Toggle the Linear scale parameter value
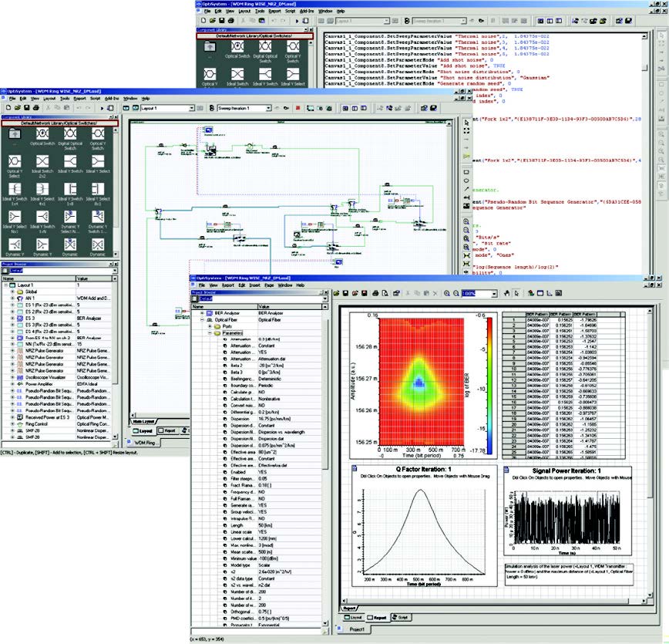The image size is (669, 644). coord(261,531)
